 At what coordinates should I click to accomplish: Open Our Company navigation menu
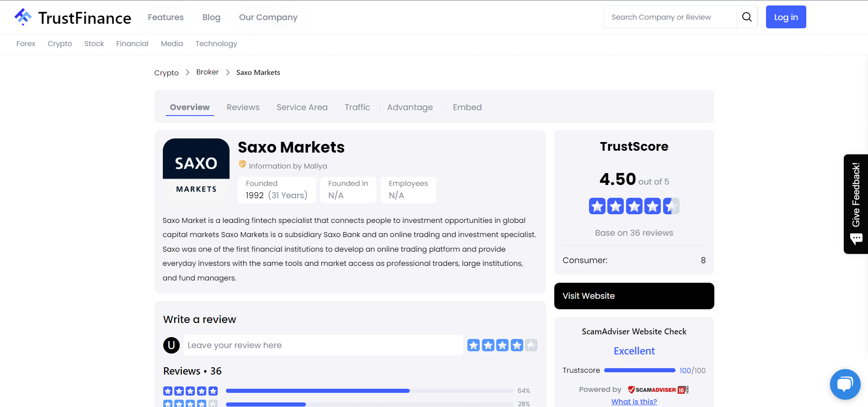(x=268, y=17)
